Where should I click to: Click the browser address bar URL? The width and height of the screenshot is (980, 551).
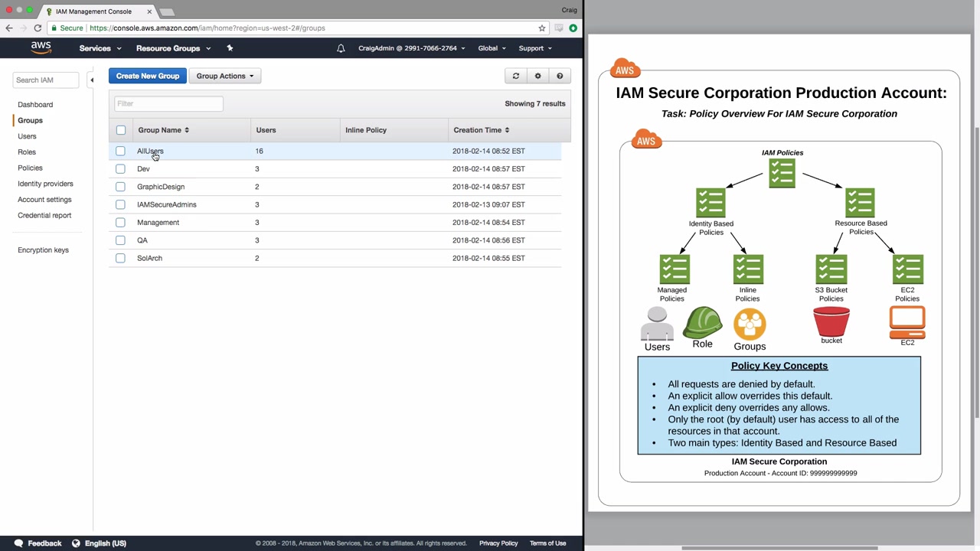pyautogui.click(x=207, y=28)
